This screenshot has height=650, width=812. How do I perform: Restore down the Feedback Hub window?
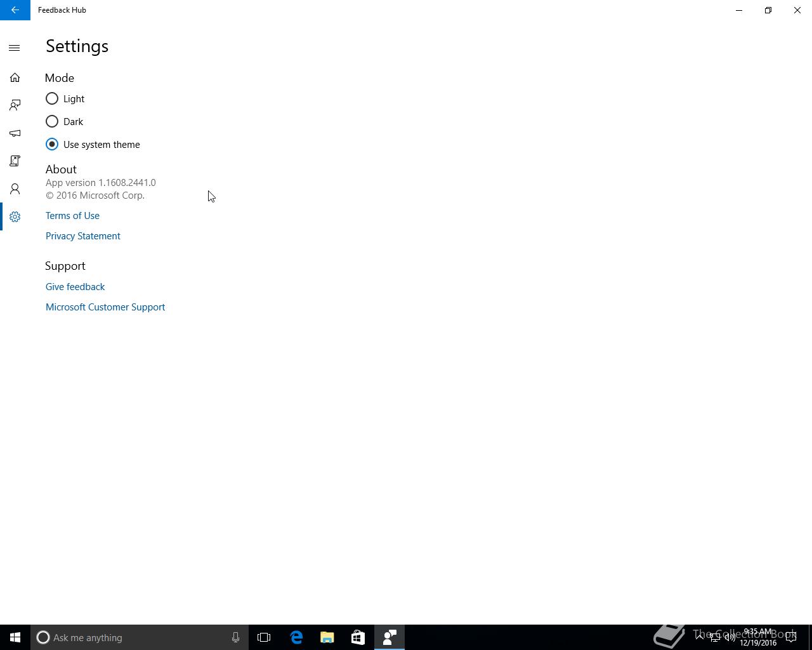pos(768,10)
